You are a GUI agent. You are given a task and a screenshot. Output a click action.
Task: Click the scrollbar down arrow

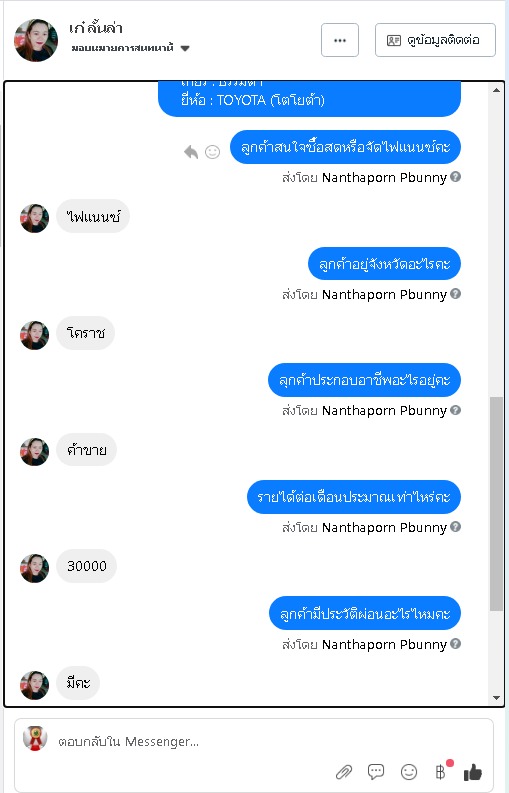496,698
